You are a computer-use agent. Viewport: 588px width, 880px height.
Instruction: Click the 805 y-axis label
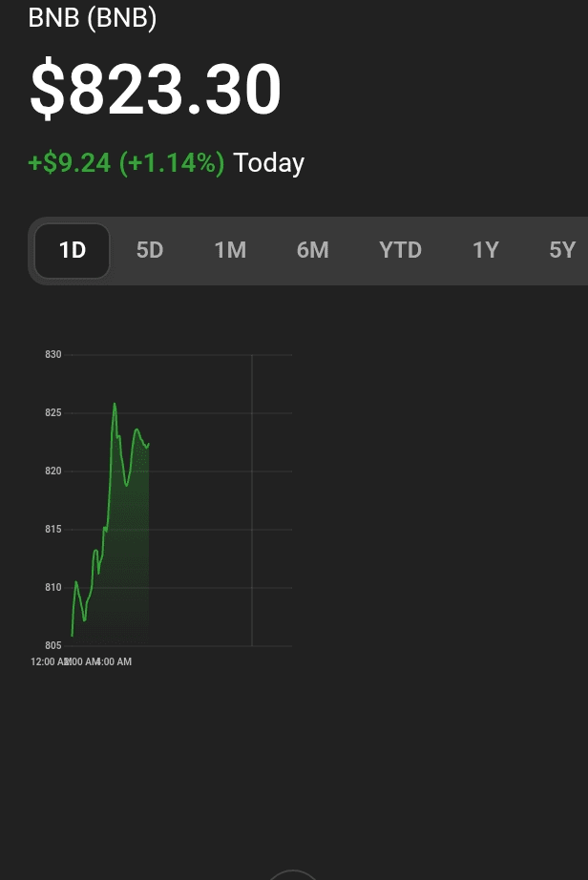52,646
